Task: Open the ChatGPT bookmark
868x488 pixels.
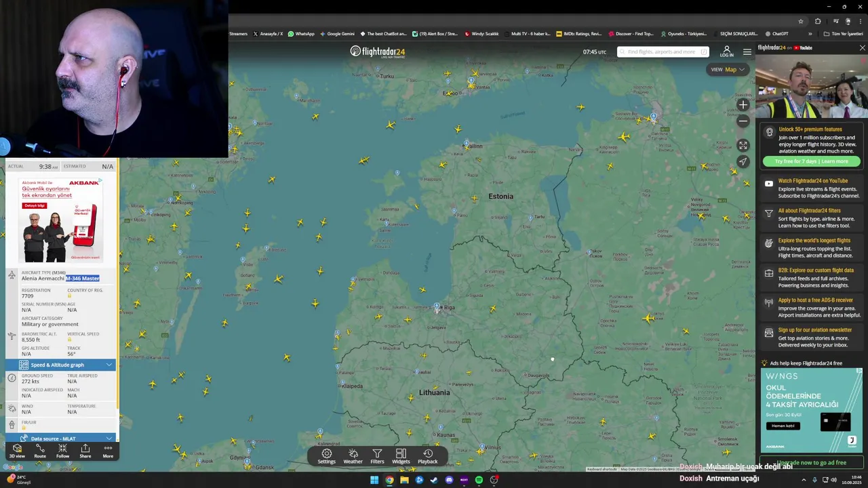Action: click(776, 34)
